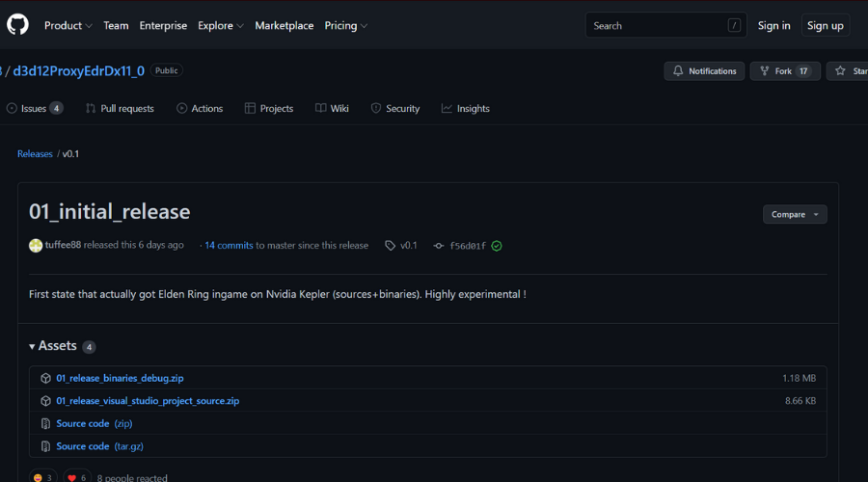The height and width of the screenshot is (482, 868).
Task: Click file-zip icon for Source code (tar.gz)
Action: coord(46,446)
